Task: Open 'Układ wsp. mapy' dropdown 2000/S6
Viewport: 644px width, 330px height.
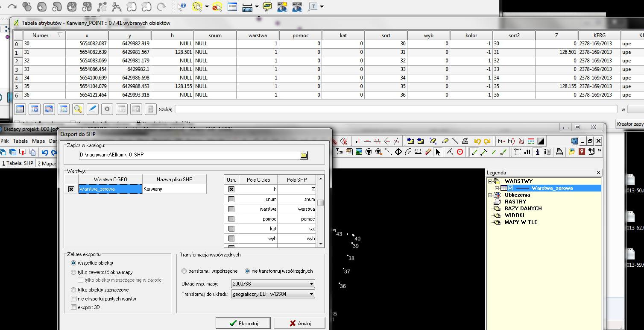Action: 273,283
